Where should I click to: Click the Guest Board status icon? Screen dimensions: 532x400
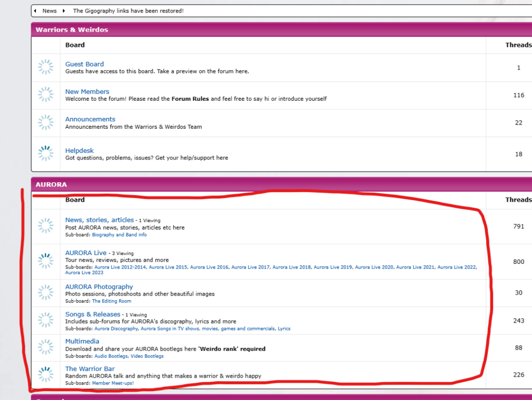point(46,67)
